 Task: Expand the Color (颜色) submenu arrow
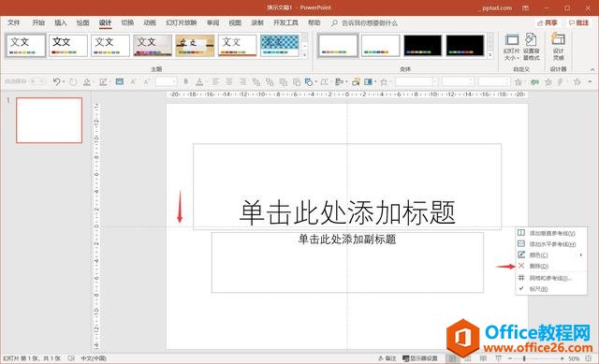click(x=581, y=255)
